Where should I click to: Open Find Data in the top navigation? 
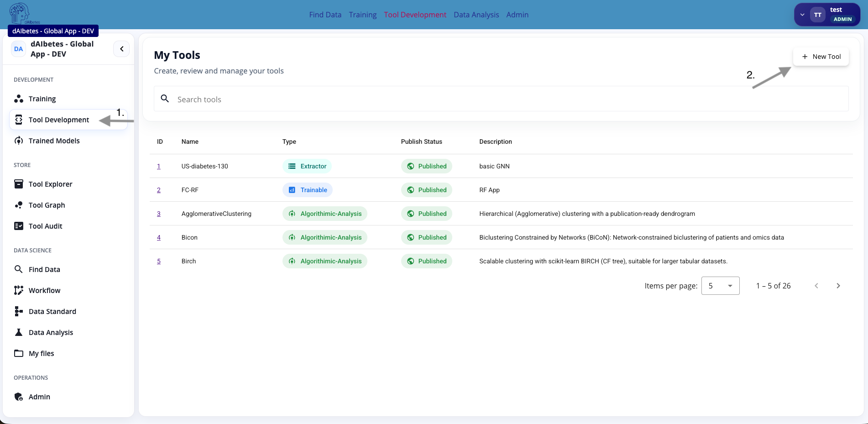click(325, 15)
